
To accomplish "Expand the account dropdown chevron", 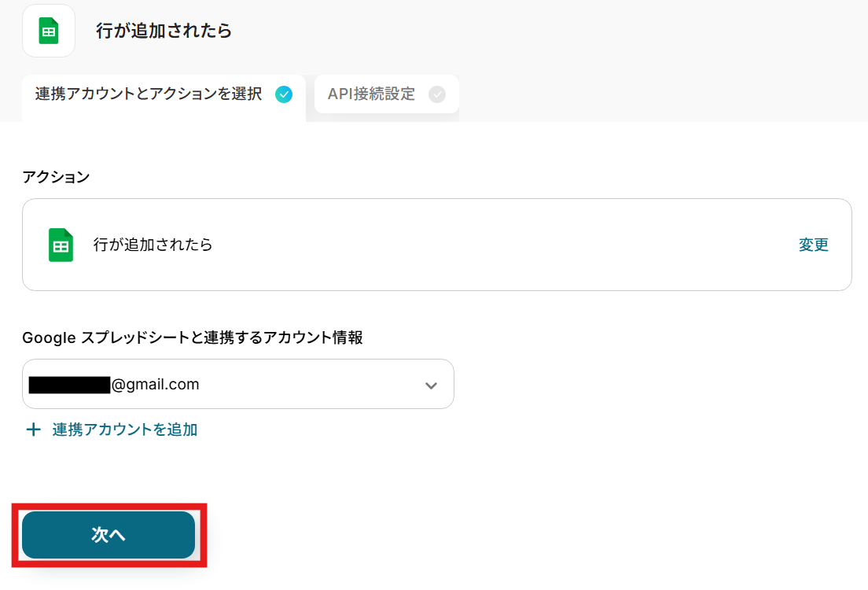I will pyautogui.click(x=431, y=385).
